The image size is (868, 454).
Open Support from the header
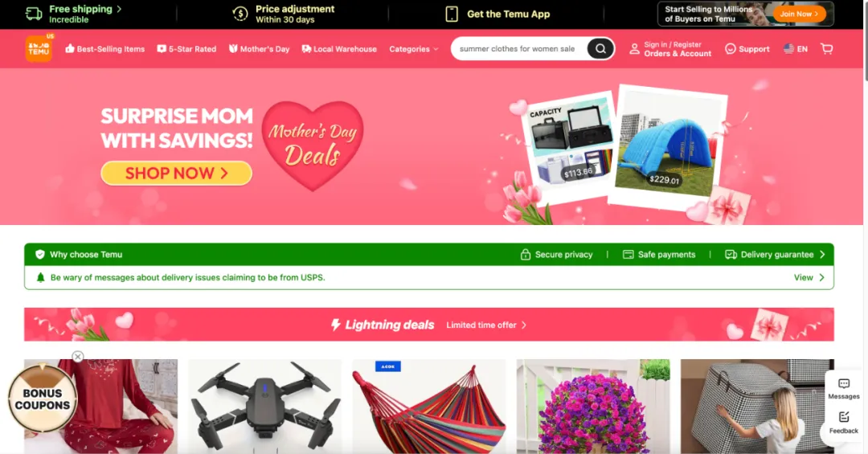tap(747, 49)
